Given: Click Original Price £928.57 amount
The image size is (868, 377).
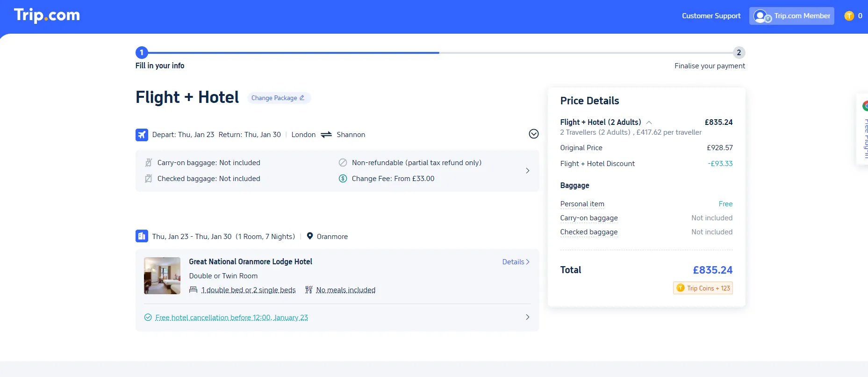Looking at the screenshot, I should pos(720,148).
